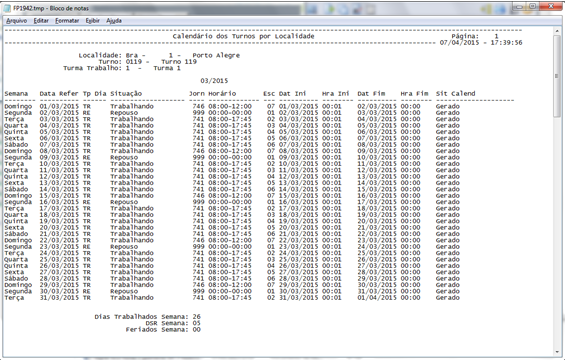Click Data Refer value '31/03/2015' in last row

[x=59, y=298]
